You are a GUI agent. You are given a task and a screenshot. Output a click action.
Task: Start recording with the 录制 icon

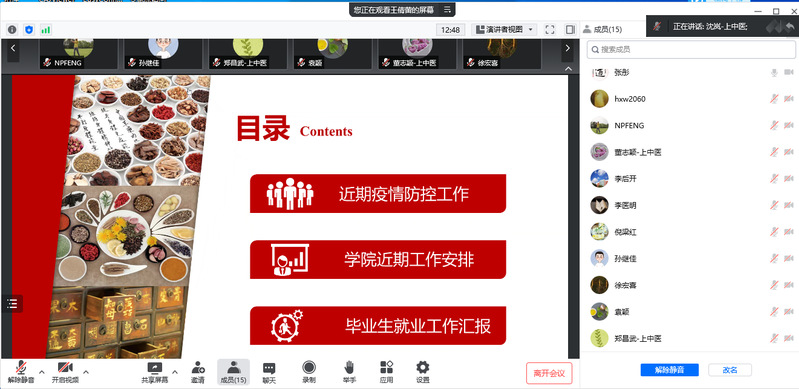309,372
